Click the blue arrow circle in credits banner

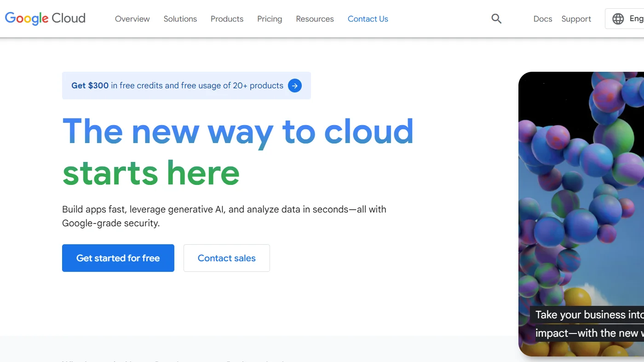[295, 86]
